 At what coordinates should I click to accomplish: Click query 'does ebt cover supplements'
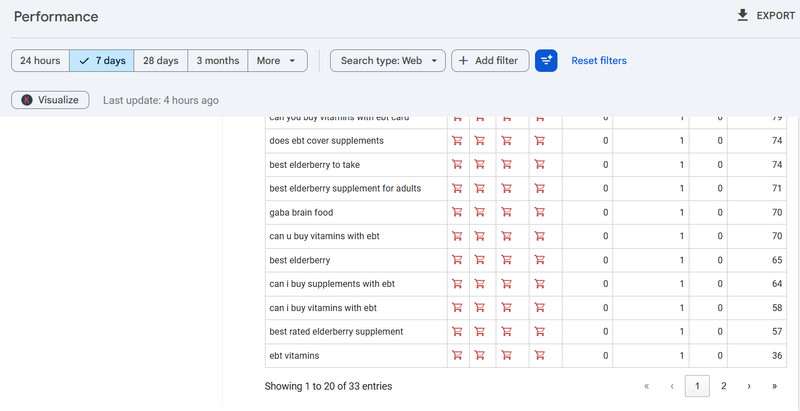point(327,141)
